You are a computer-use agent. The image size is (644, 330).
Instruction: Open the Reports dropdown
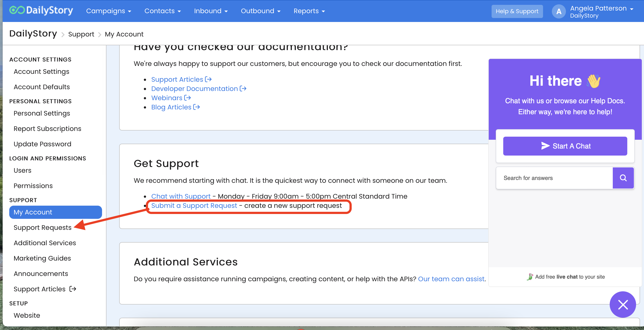[x=309, y=11]
